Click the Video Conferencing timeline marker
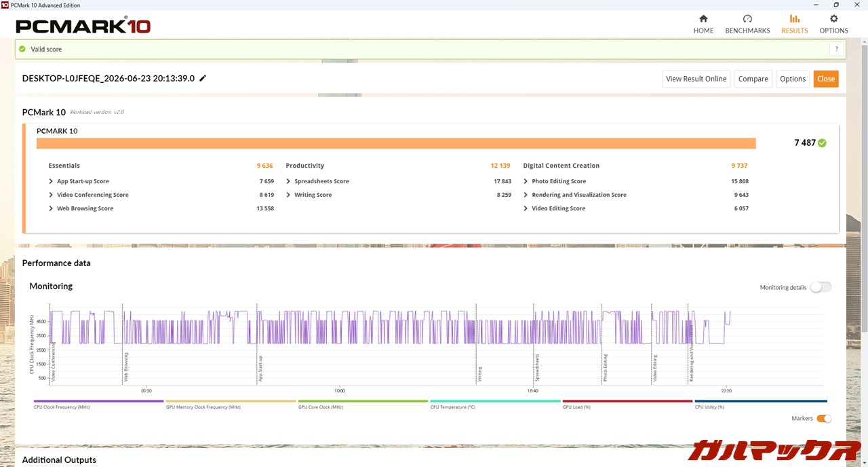 pos(54,363)
